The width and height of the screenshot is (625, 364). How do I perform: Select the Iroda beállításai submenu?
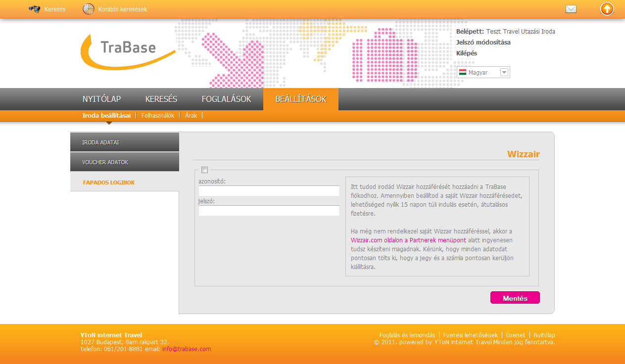point(106,116)
